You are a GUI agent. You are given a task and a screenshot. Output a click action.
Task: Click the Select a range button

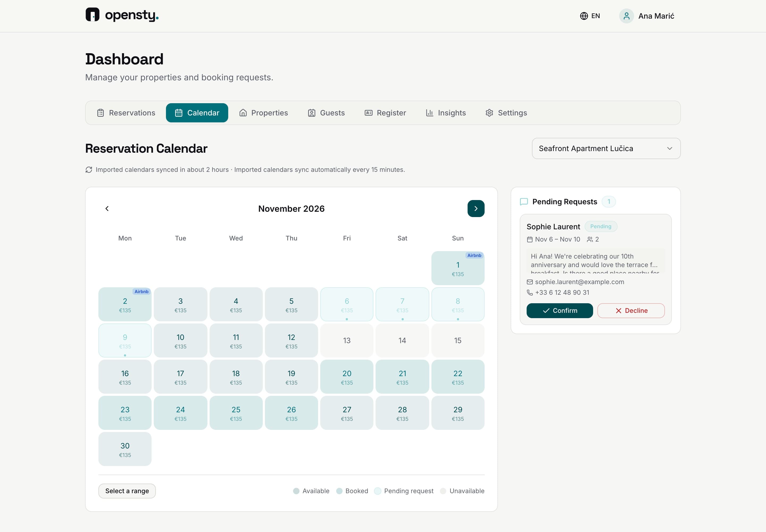click(x=127, y=491)
